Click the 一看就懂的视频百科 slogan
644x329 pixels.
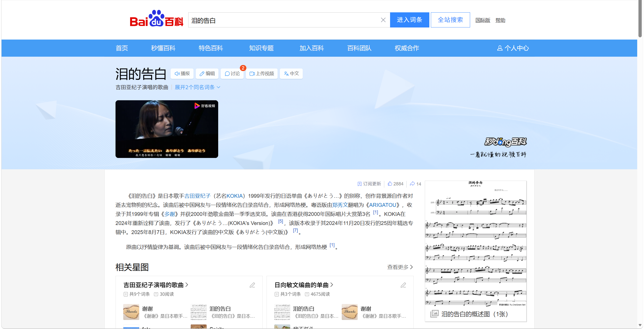[498, 154]
